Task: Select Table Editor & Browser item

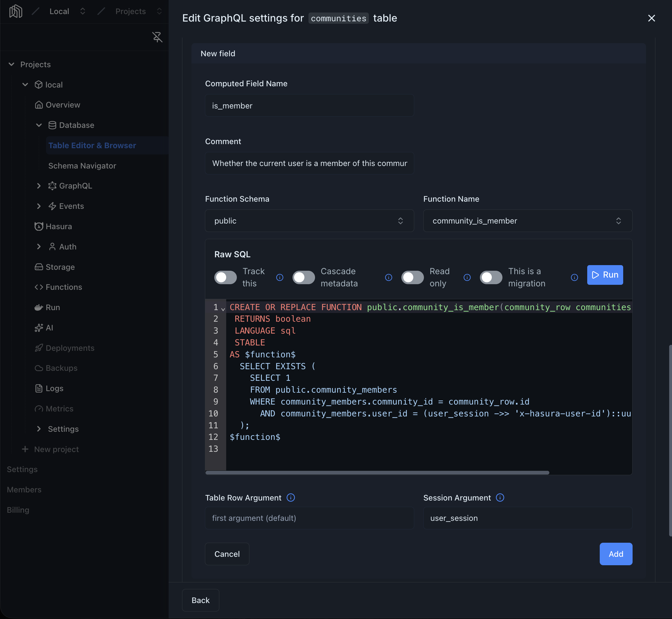Action: pyautogui.click(x=107, y=145)
